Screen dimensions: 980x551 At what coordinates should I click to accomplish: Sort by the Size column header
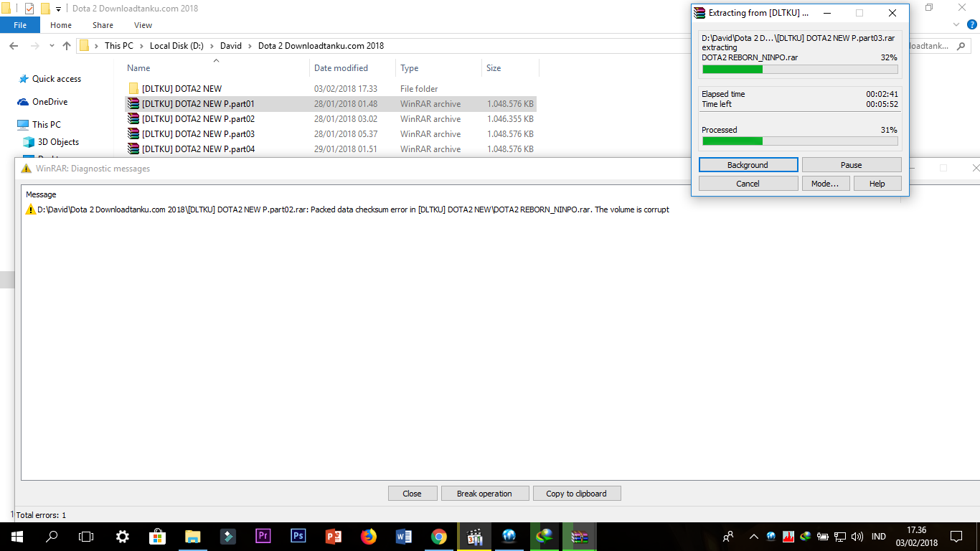pyautogui.click(x=510, y=68)
